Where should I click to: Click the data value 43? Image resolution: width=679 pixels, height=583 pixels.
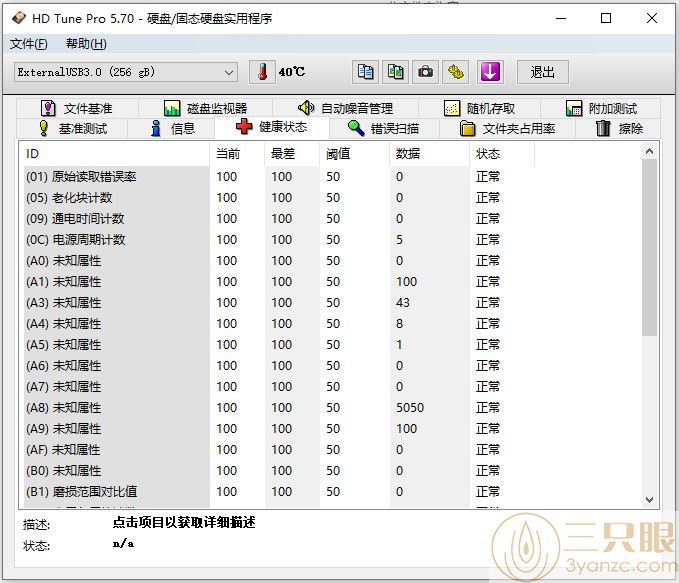click(x=403, y=303)
